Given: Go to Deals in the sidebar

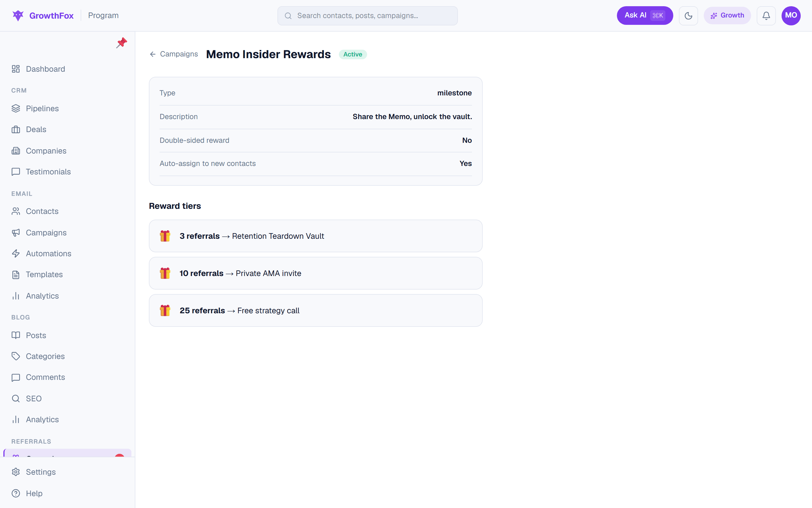Looking at the screenshot, I should click(x=67, y=129).
